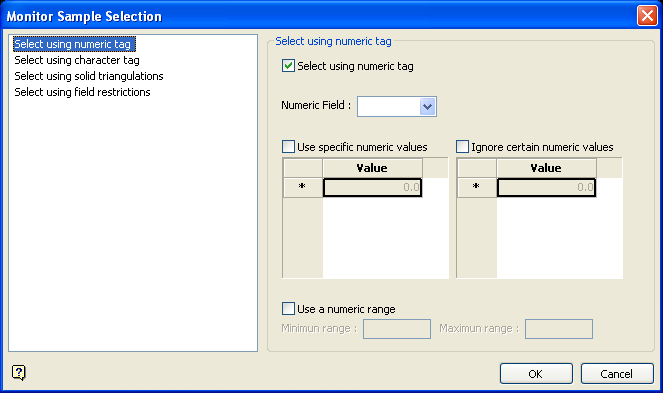
Task: Click the specific values table Value cell
Action: pyautogui.click(x=373, y=187)
